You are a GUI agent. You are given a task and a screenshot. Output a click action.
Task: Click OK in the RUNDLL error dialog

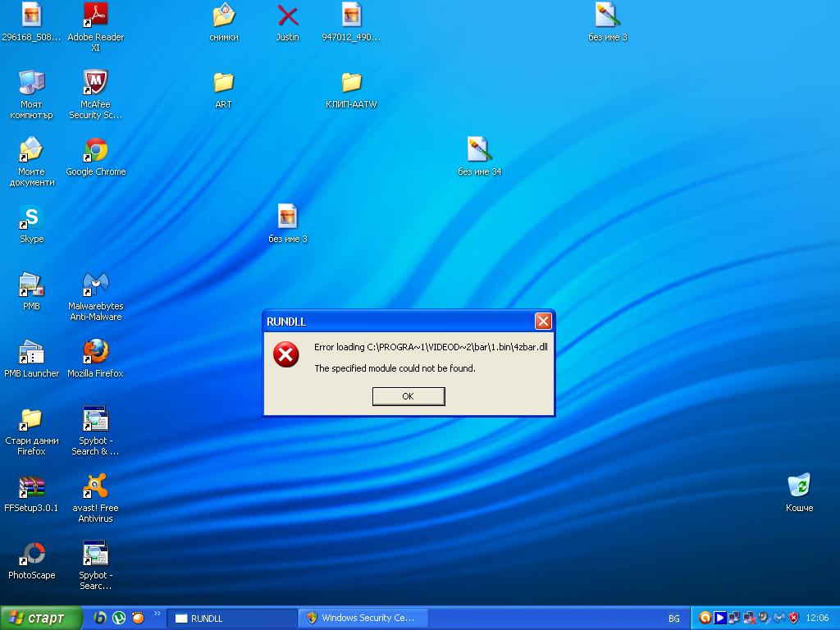point(409,396)
